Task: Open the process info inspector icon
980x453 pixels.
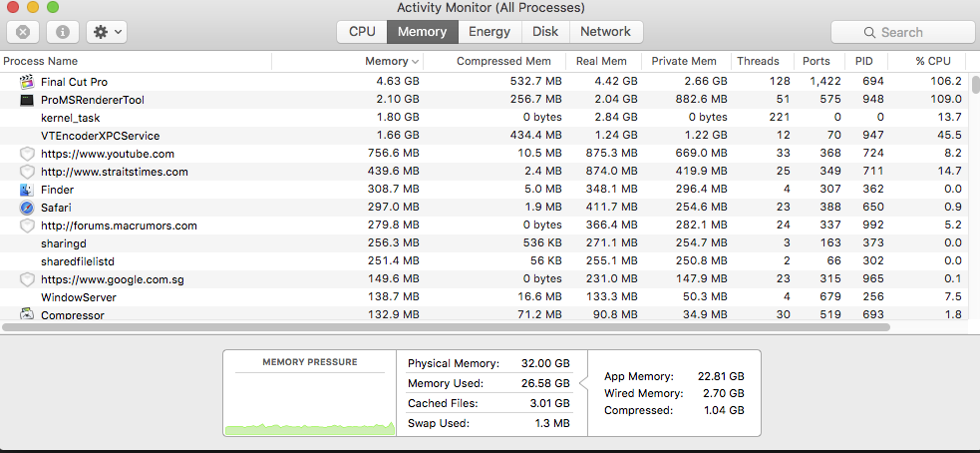Action: (63, 32)
